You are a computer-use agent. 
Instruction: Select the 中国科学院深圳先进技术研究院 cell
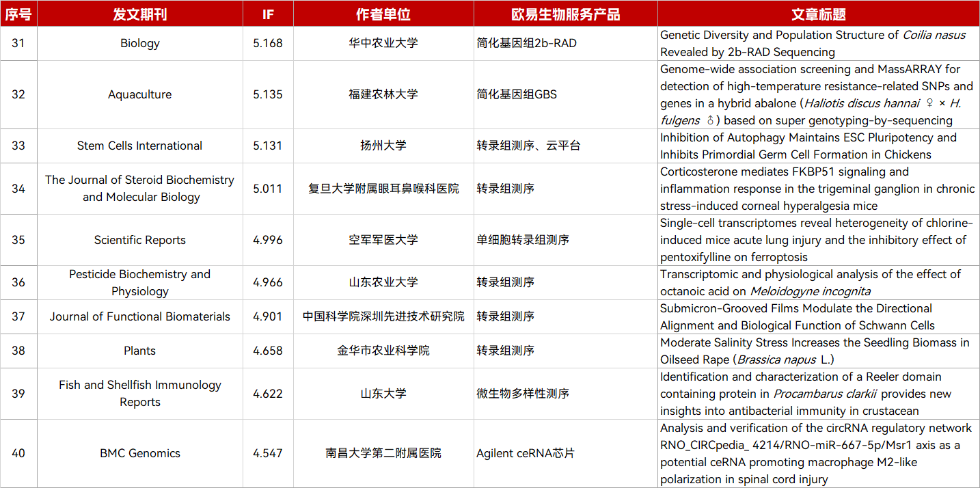tap(383, 317)
